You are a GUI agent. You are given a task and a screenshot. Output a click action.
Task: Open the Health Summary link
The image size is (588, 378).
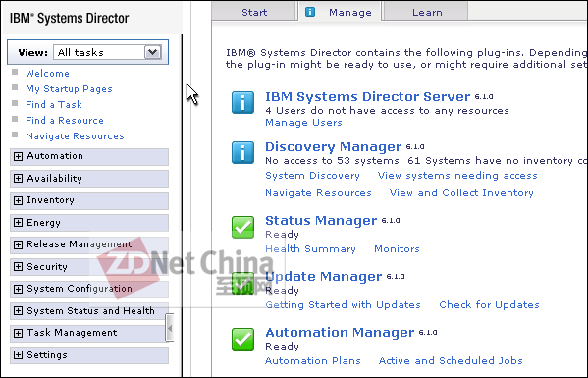(x=310, y=249)
